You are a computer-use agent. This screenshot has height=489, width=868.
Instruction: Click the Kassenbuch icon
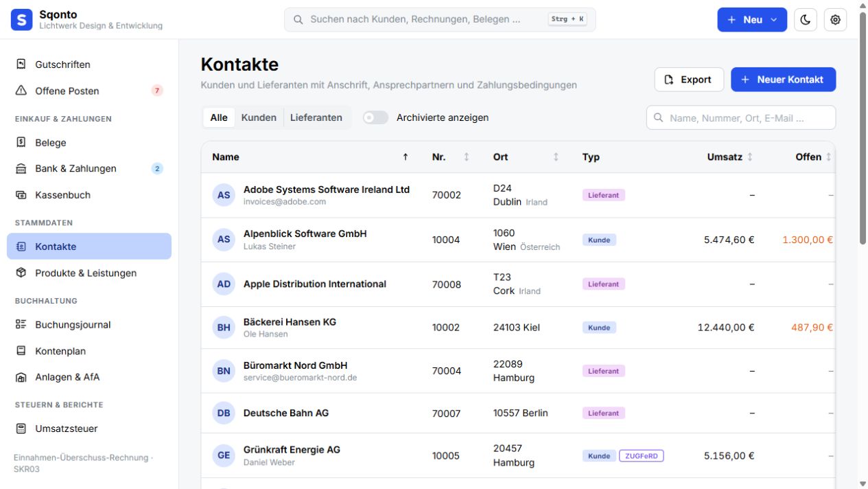pyautogui.click(x=21, y=194)
